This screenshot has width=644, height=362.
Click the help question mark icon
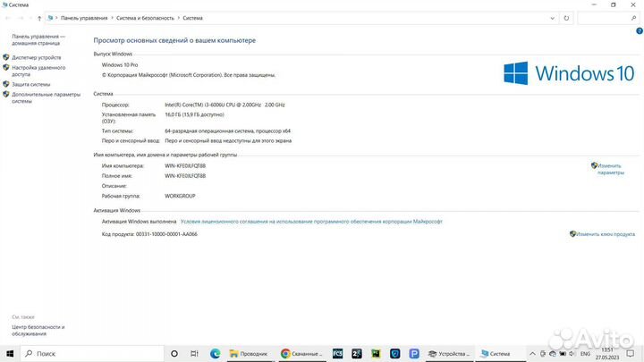[x=640, y=30]
